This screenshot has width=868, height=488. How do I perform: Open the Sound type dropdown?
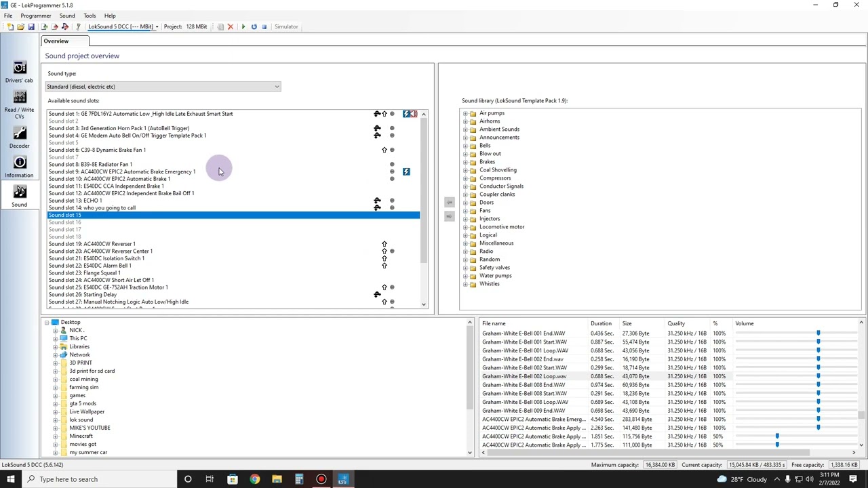click(x=163, y=86)
